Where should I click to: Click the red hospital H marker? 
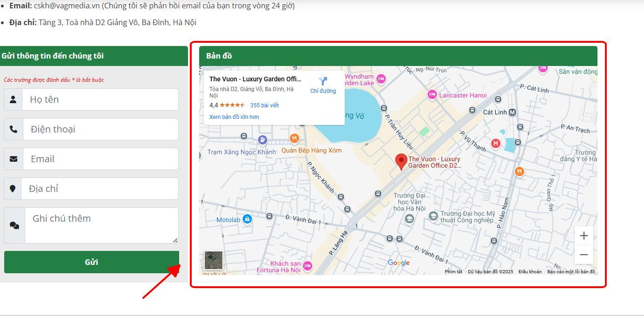496,143
